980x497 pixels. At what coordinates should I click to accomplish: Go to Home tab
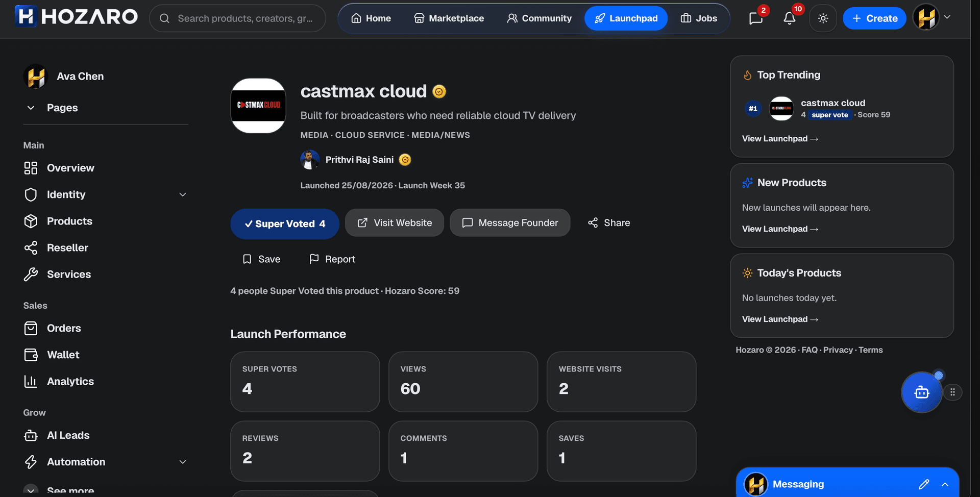371,18
